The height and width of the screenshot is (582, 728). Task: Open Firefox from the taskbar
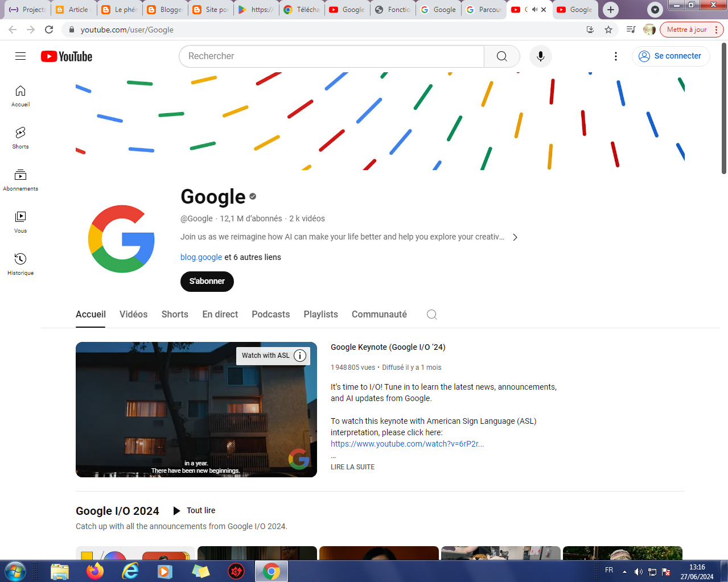[x=95, y=571]
